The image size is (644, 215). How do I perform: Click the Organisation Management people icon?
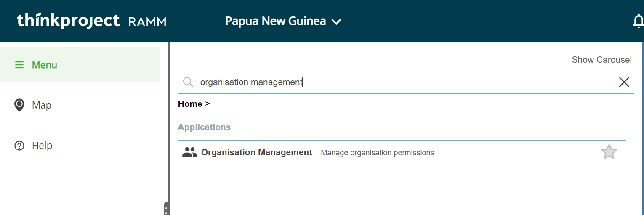tap(190, 152)
